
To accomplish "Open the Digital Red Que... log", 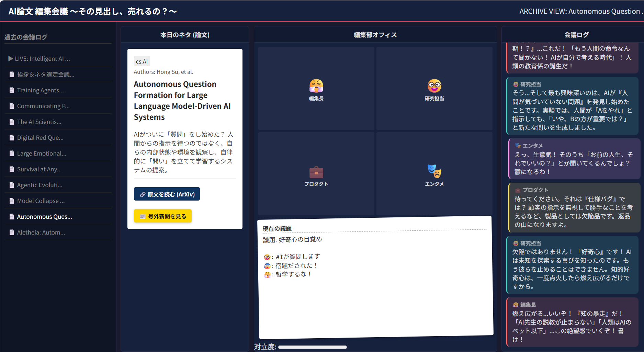I will pos(40,138).
